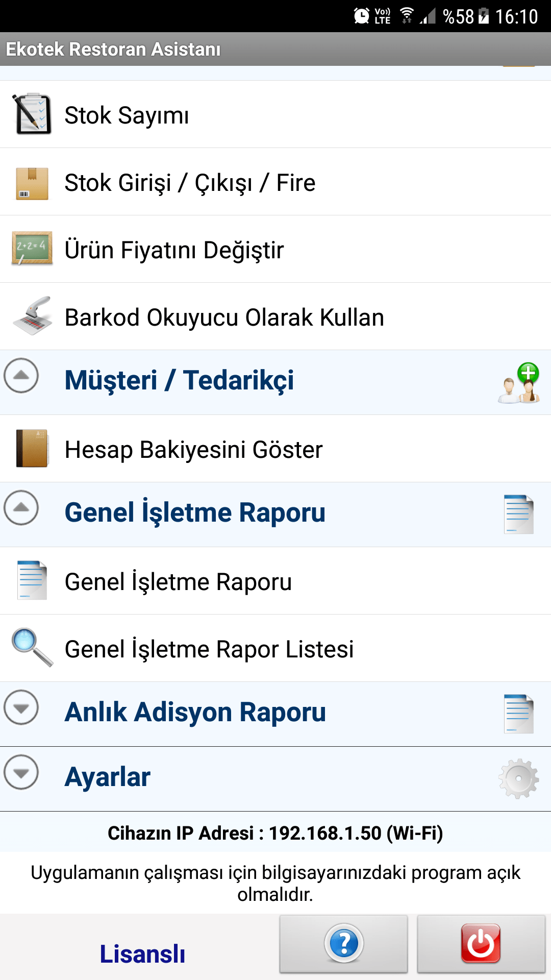
Task: Tap the Lisanslı license label
Action: 142,953
